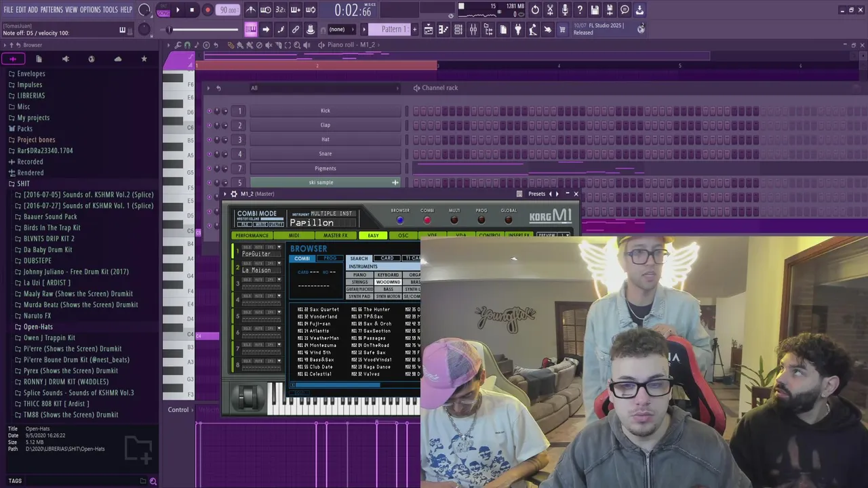Open the Mixer toolbar icon
Viewport: 868px width, 488px height.
pos(473,30)
